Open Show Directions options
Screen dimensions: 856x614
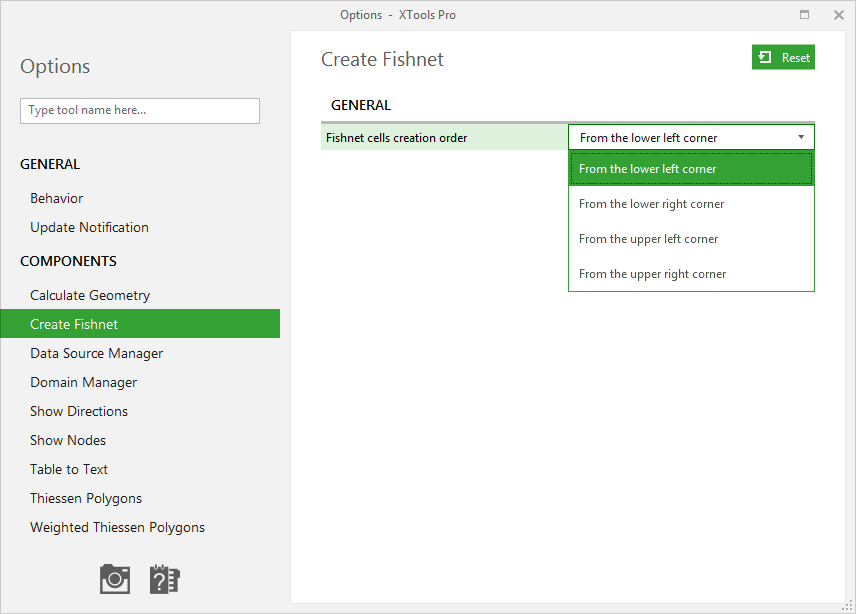79,412
